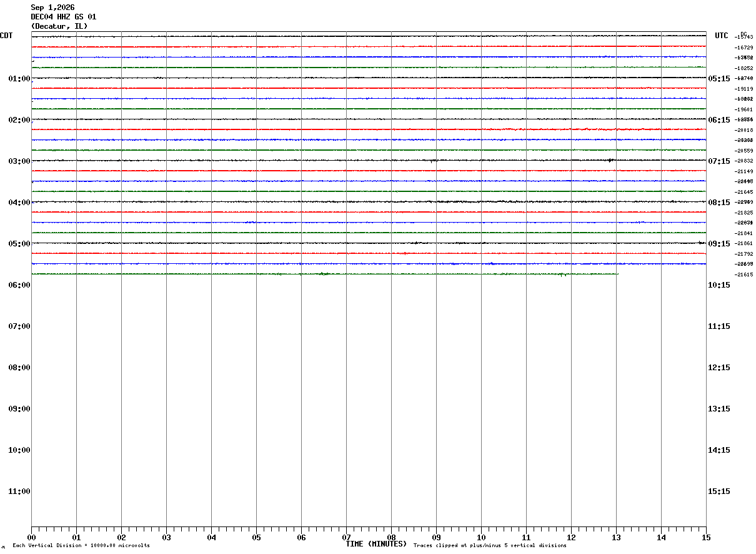Click the UTC timezone header
This screenshot has height=554, width=756.
(x=722, y=36)
